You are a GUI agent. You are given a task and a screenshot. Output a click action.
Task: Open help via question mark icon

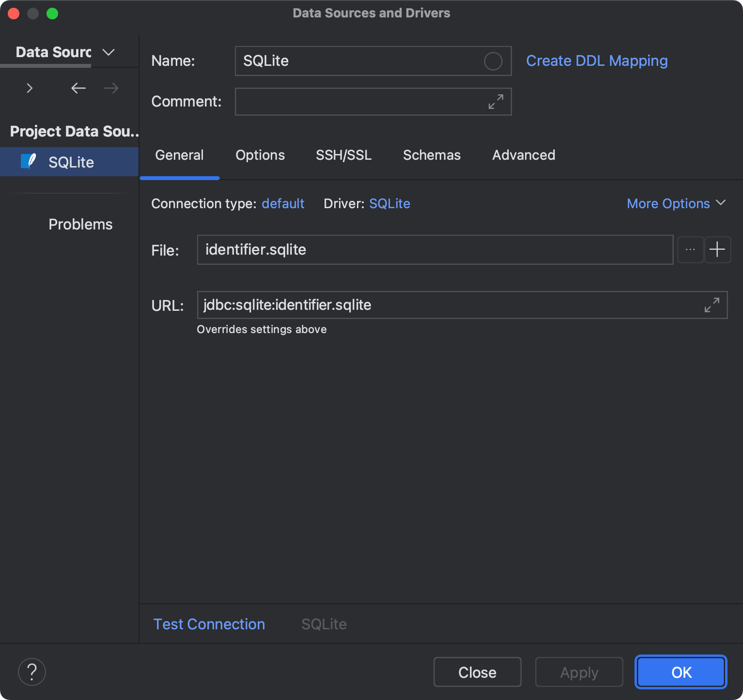(x=31, y=671)
